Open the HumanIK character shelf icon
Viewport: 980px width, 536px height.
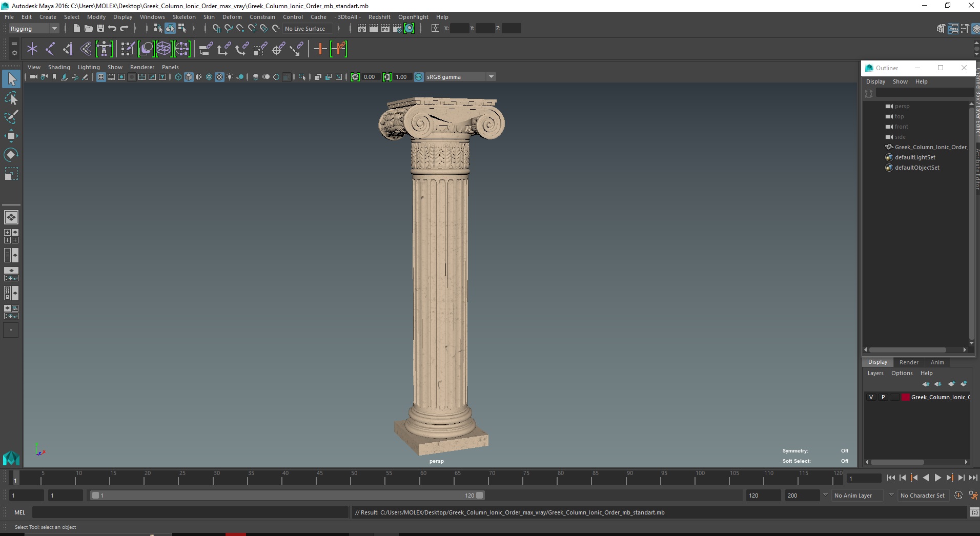coord(104,49)
